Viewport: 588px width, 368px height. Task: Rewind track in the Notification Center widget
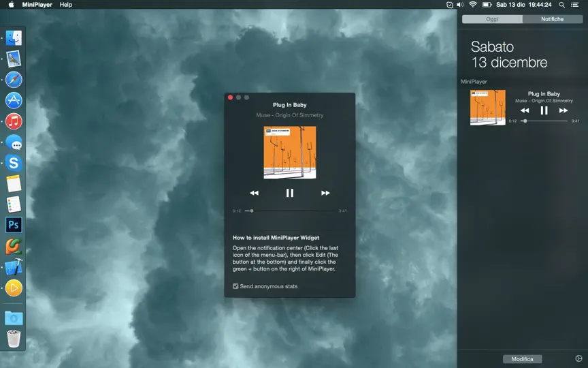tap(525, 110)
